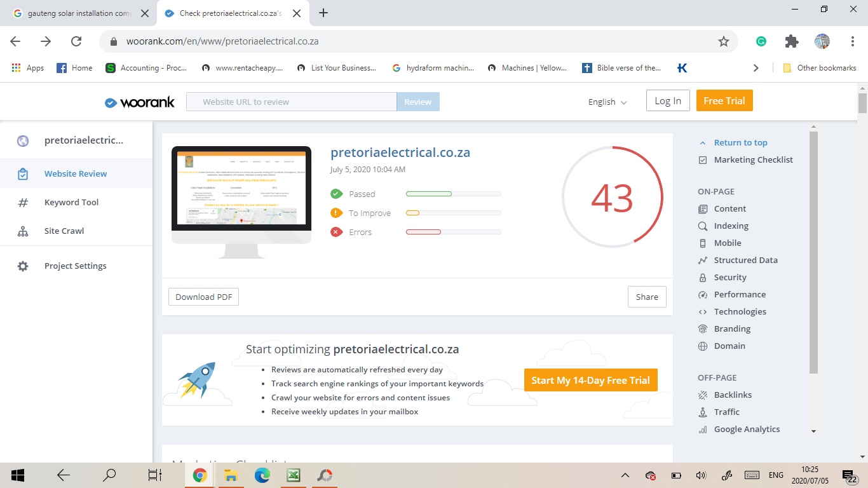Click the Performance gauge icon
868x488 pixels.
coord(703,295)
